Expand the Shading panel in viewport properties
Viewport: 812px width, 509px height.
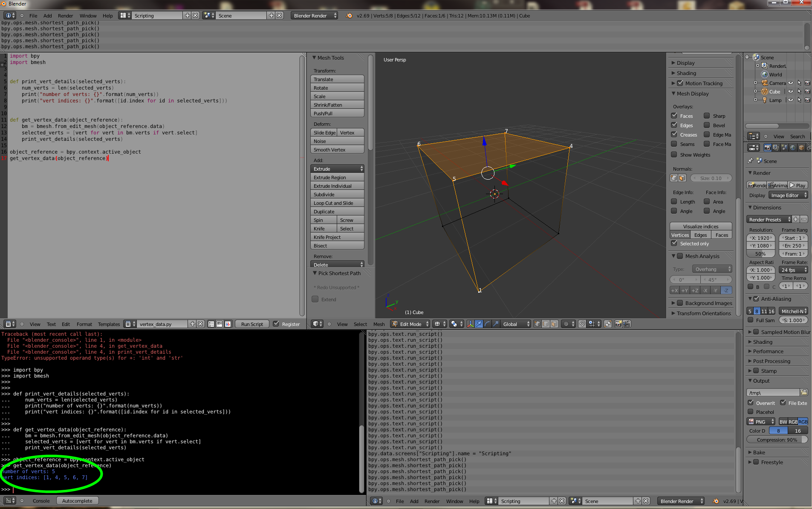point(686,73)
